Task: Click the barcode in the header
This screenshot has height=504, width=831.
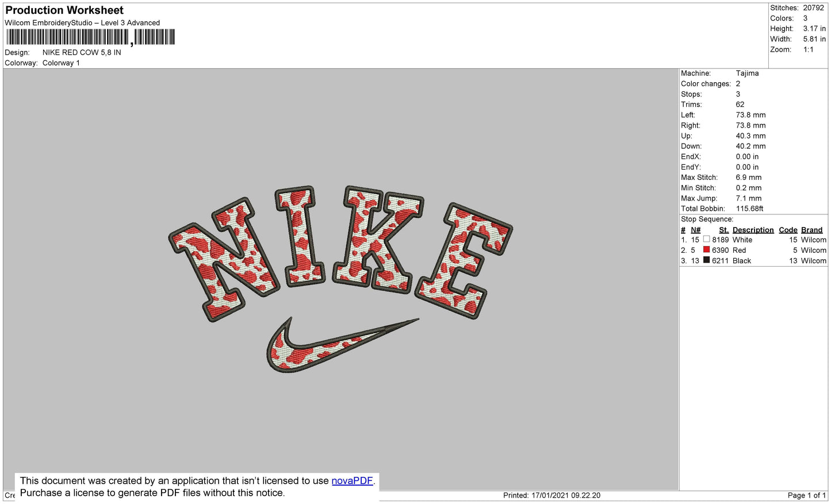Action: 90,37
